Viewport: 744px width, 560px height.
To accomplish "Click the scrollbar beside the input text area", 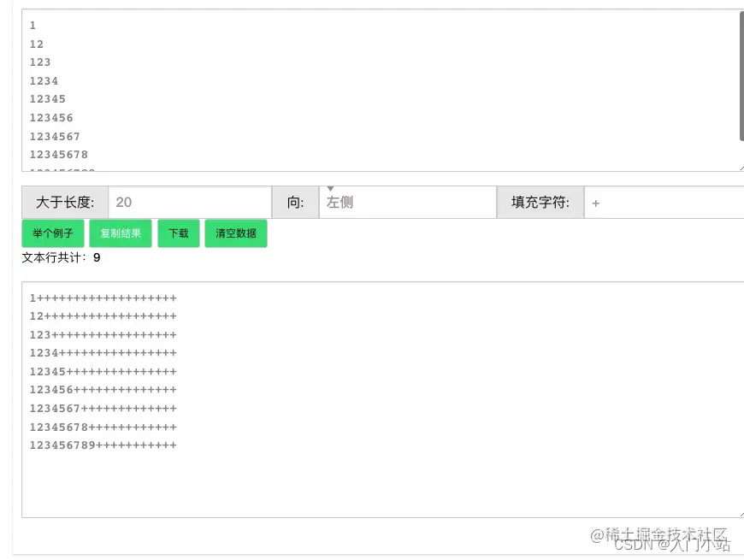I will pyautogui.click(x=739, y=77).
